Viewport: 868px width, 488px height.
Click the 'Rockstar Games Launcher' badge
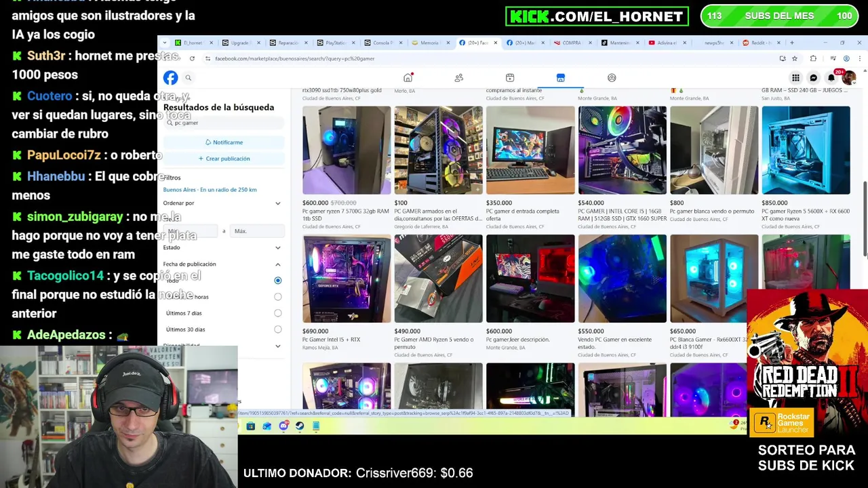[781, 422]
